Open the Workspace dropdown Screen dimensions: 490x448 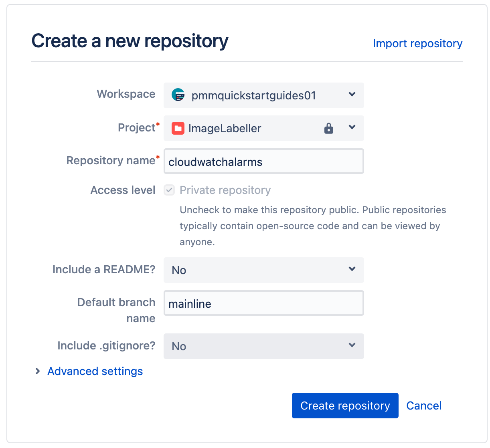(263, 95)
